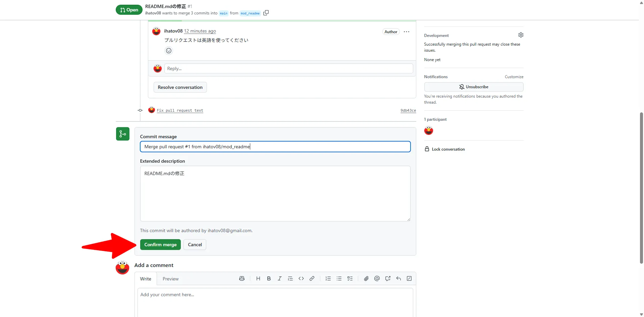The image size is (644, 317).
Task: Confirm the merge
Action: click(160, 245)
